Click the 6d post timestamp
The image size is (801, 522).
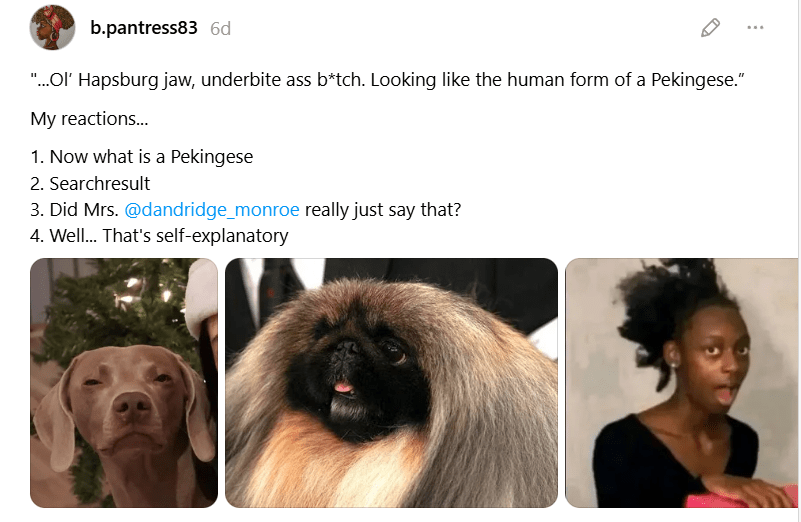tap(221, 29)
